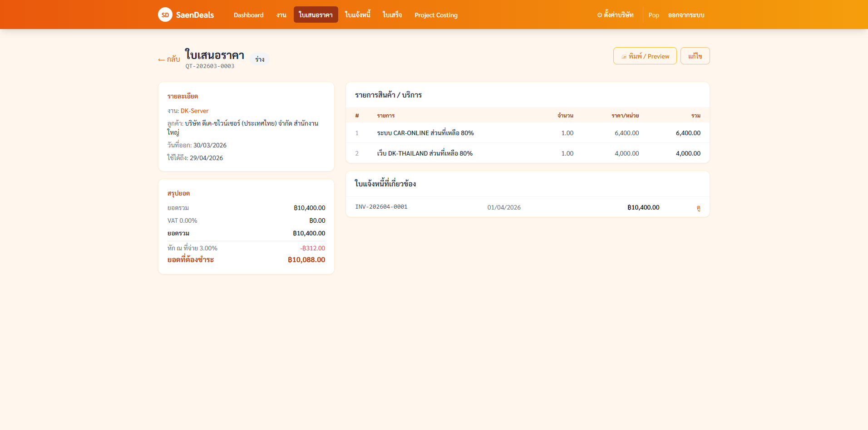Click the รวม column header

click(696, 116)
